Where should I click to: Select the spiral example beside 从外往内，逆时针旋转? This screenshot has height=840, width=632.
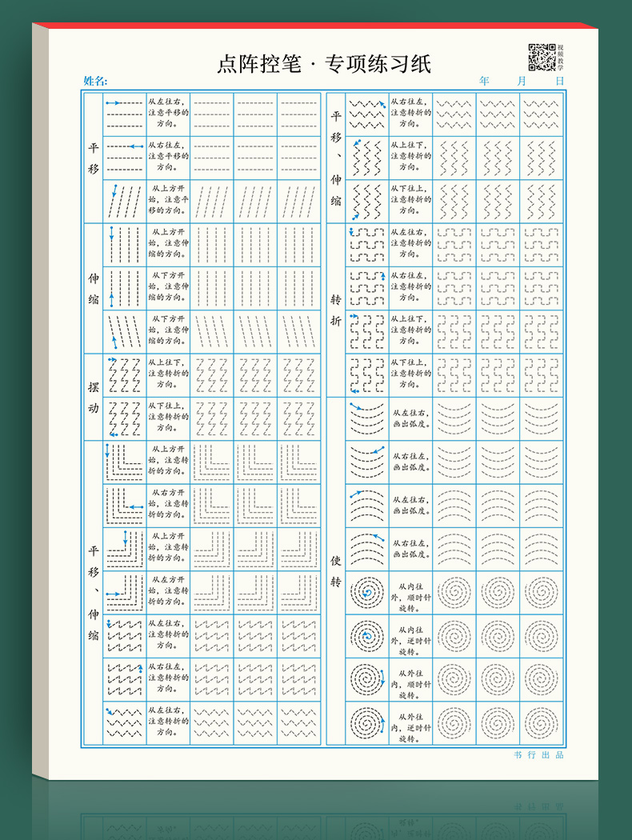point(367,723)
